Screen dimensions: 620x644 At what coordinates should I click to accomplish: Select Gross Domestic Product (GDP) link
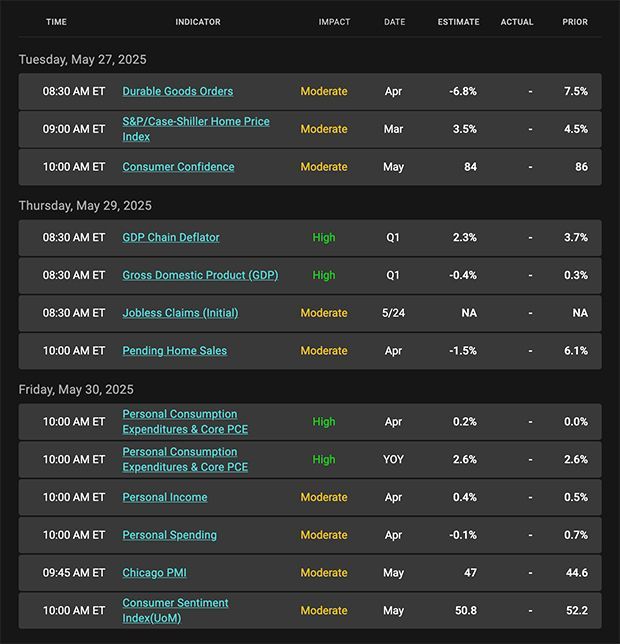pyautogui.click(x=200, y=275)
